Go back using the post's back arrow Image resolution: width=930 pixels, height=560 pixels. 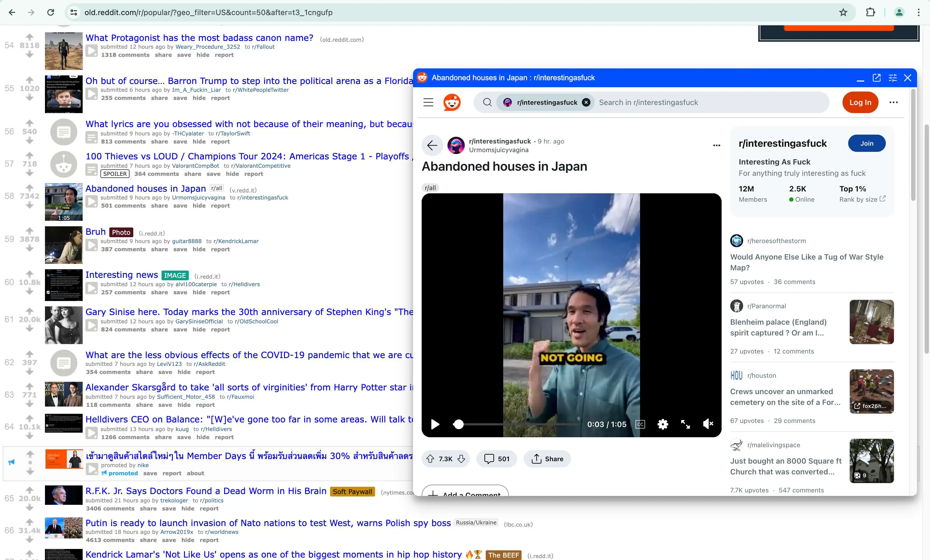[x=432, y=145]
